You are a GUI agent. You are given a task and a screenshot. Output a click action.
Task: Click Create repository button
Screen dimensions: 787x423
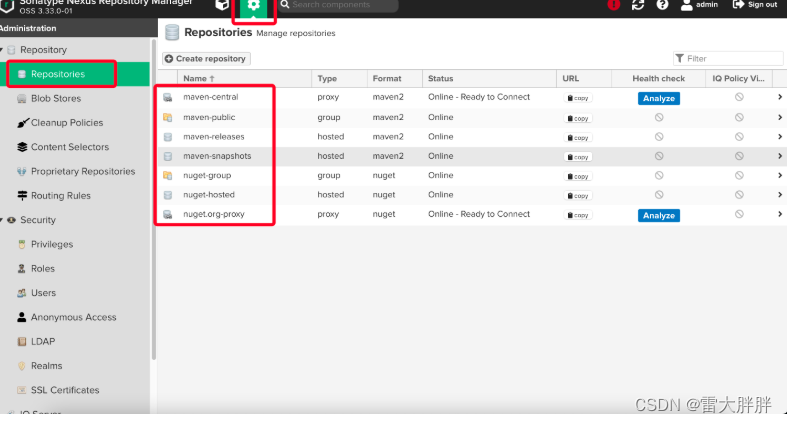206,59
